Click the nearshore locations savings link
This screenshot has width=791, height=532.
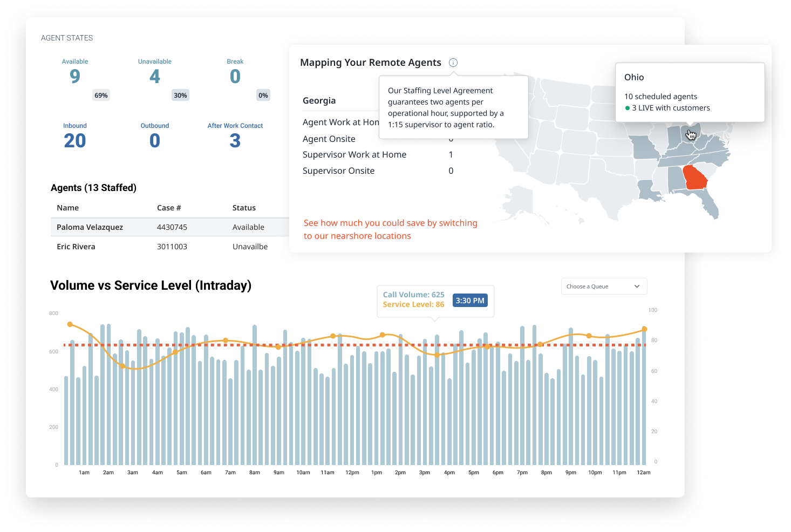tap(390, 229)
